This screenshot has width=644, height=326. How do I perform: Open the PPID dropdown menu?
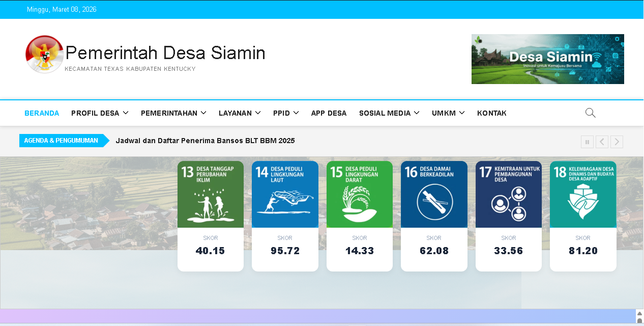point(285,113)
